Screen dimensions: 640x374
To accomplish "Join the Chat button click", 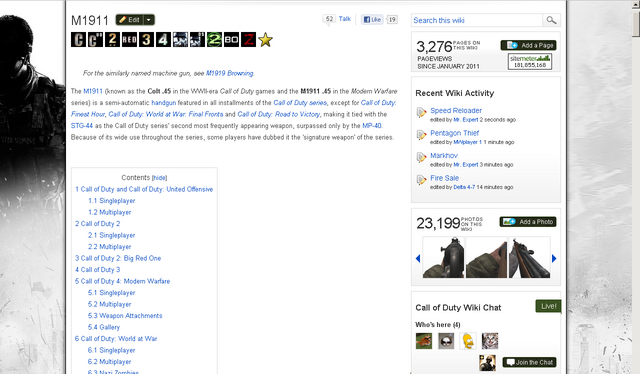I will tap(529, 362).
